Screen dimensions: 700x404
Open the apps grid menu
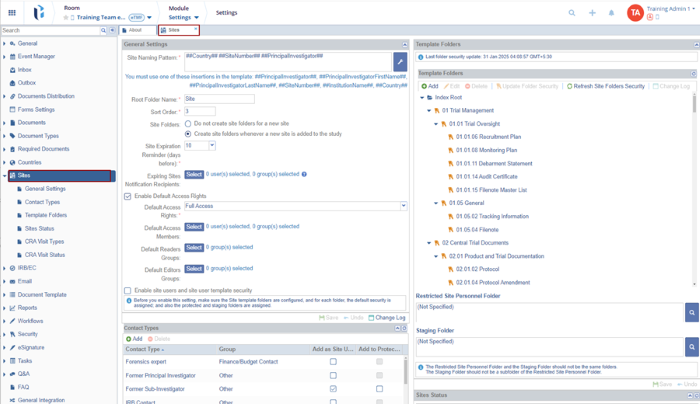pyautogui.click(x=12, y=13)
